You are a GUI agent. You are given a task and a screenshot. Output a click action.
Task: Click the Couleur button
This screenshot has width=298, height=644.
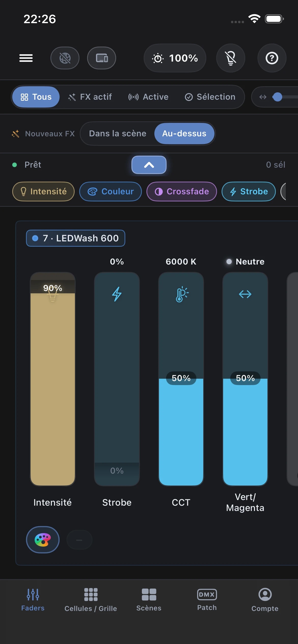tap(111, 192)
